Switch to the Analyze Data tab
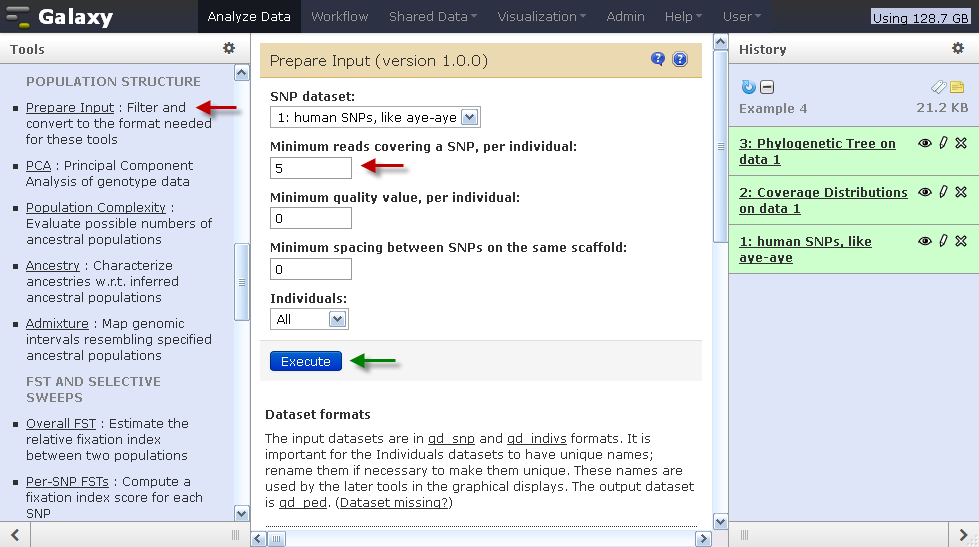 point(248,17)
